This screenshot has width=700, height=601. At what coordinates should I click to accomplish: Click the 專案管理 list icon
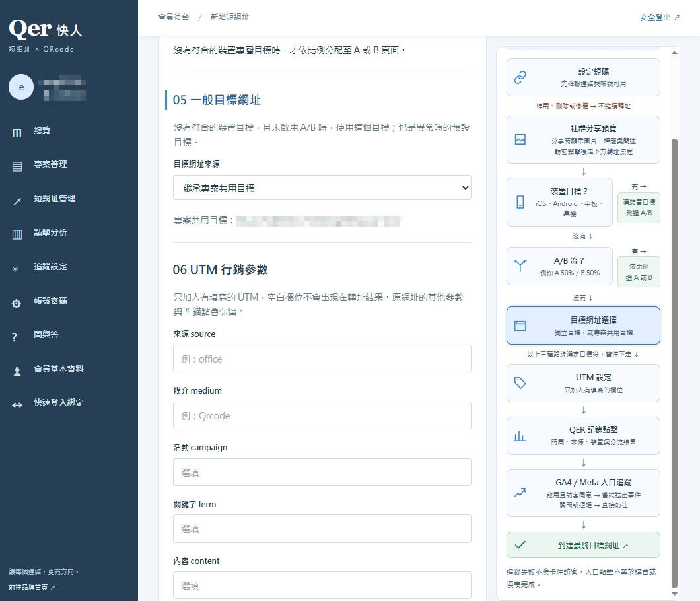tap(17, 167)
